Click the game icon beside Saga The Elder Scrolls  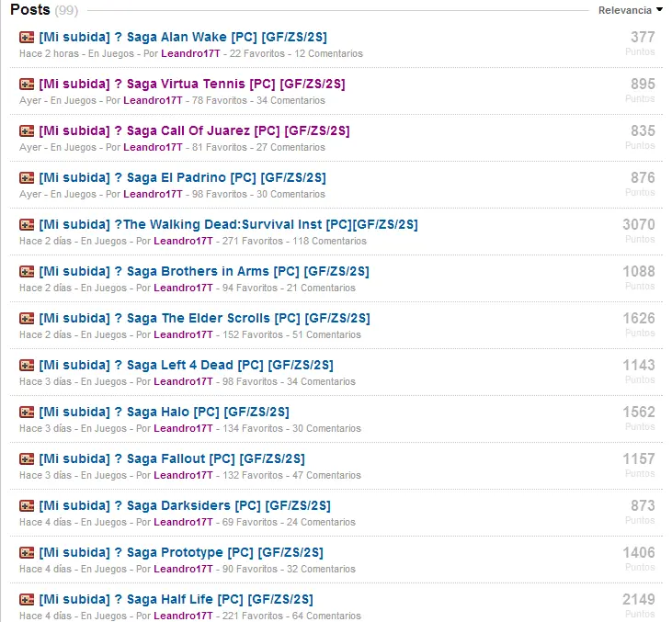click(x=27, y=318)
